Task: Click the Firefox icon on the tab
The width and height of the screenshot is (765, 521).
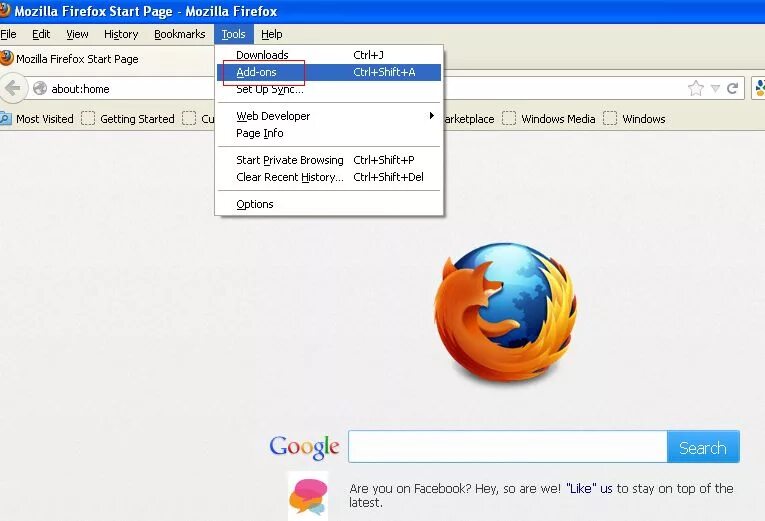Action: tap(6, 58)
